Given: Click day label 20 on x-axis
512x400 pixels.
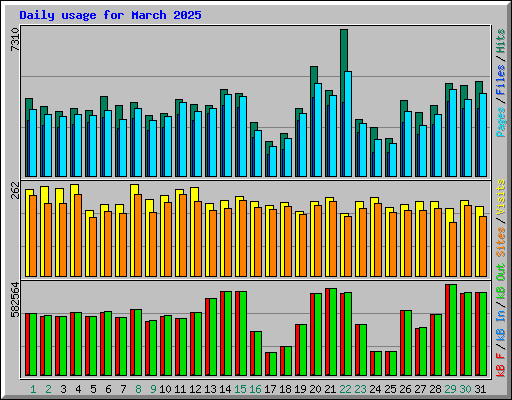Looking at the screenshot, I should 315,389.
